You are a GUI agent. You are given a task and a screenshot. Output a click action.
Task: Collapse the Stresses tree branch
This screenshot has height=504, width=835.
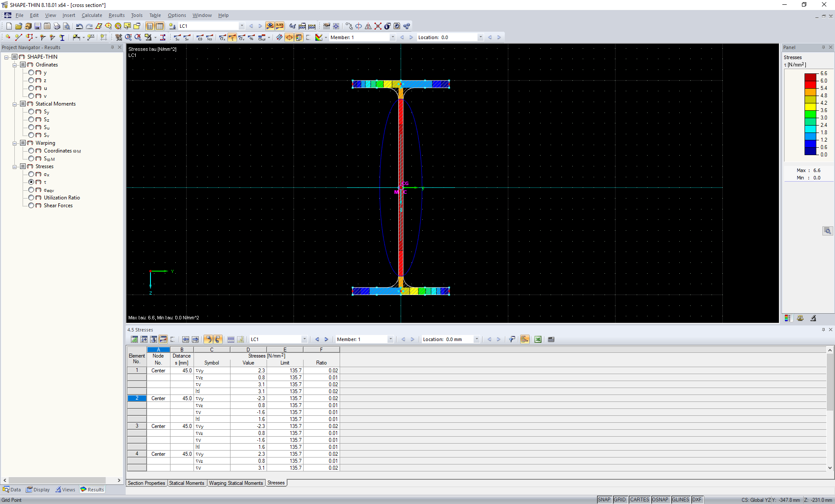pos(15,166)
